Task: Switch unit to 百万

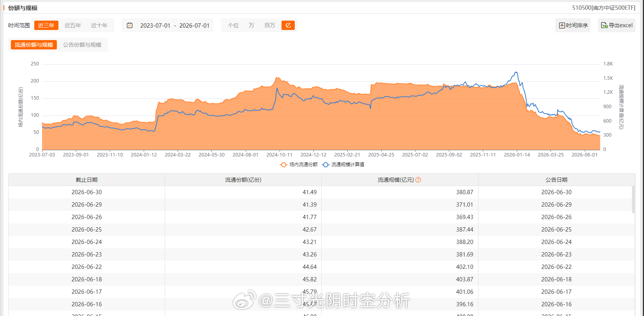Action: click(x=269, y=25)
